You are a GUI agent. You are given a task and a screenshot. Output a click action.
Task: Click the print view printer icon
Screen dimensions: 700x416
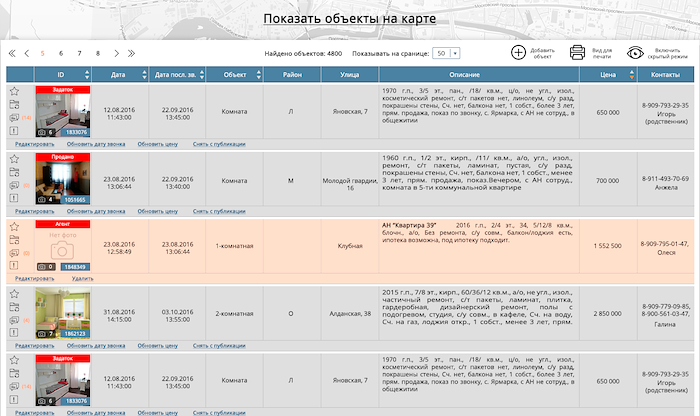pos(577,53)
